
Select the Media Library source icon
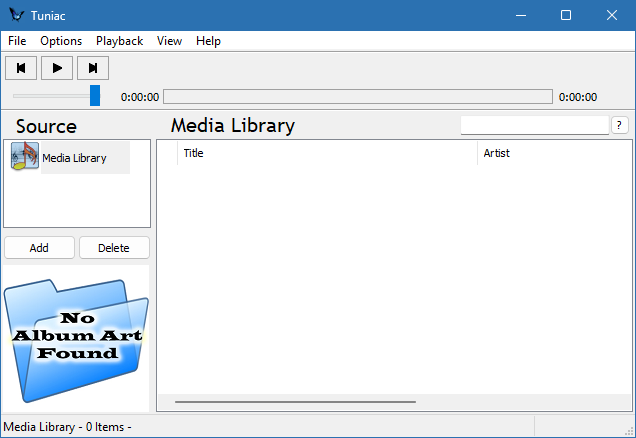coord(25,157)
